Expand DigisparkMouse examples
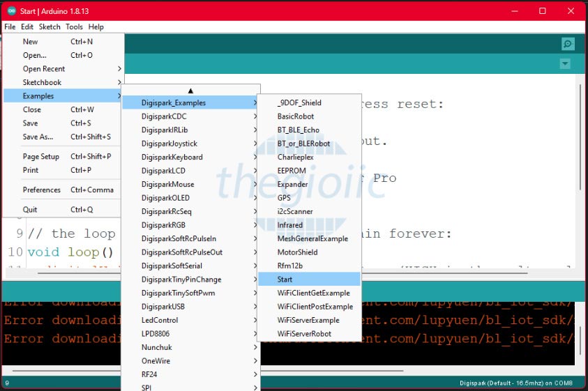Image resolution: width=588 pixels, height=391 pixels. pyautogui.click(x=190, y=184)
